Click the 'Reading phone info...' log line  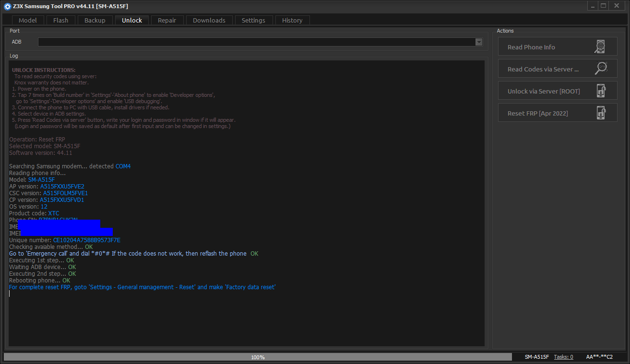pyautogui.click(x=37, y=173)
